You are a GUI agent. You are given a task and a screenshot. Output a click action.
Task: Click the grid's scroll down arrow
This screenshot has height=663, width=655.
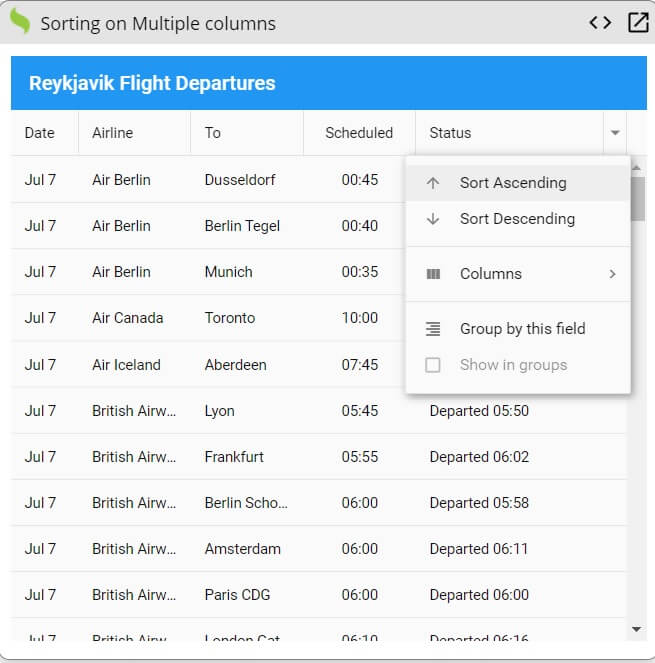pos(636,628)
